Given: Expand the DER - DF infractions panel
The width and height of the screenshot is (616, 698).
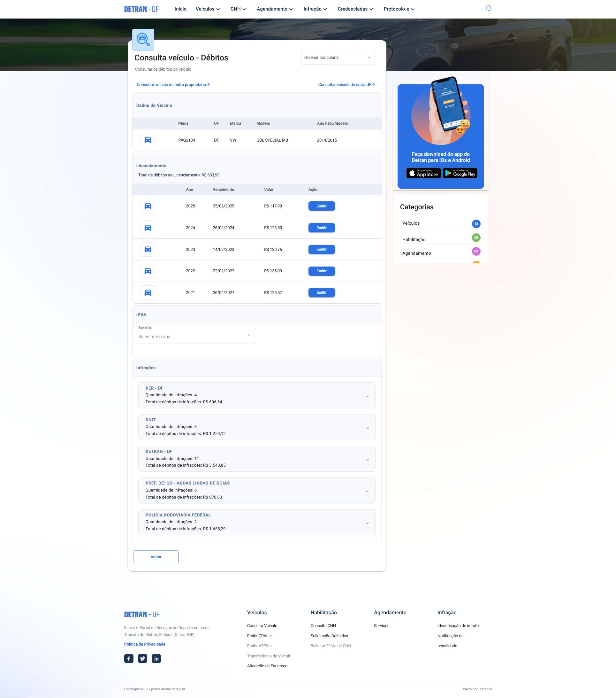Looking at the screenshot, I should (367, 396).
